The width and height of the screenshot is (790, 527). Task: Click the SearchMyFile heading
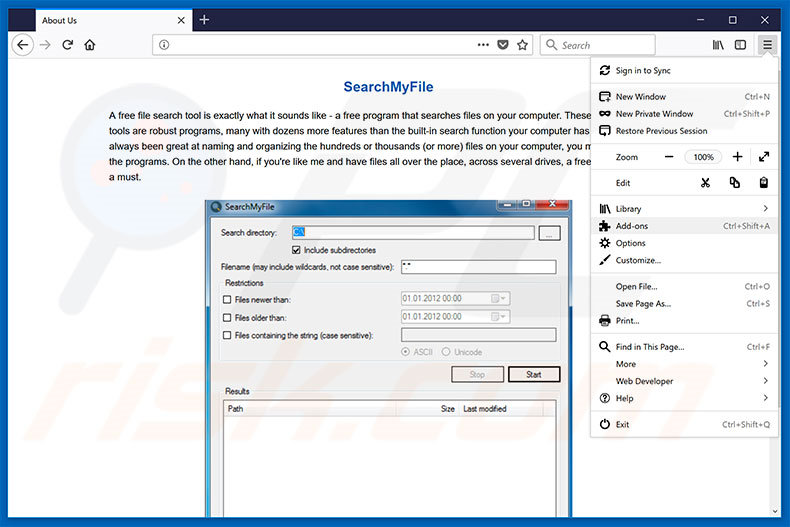click(x=388, y=87)
